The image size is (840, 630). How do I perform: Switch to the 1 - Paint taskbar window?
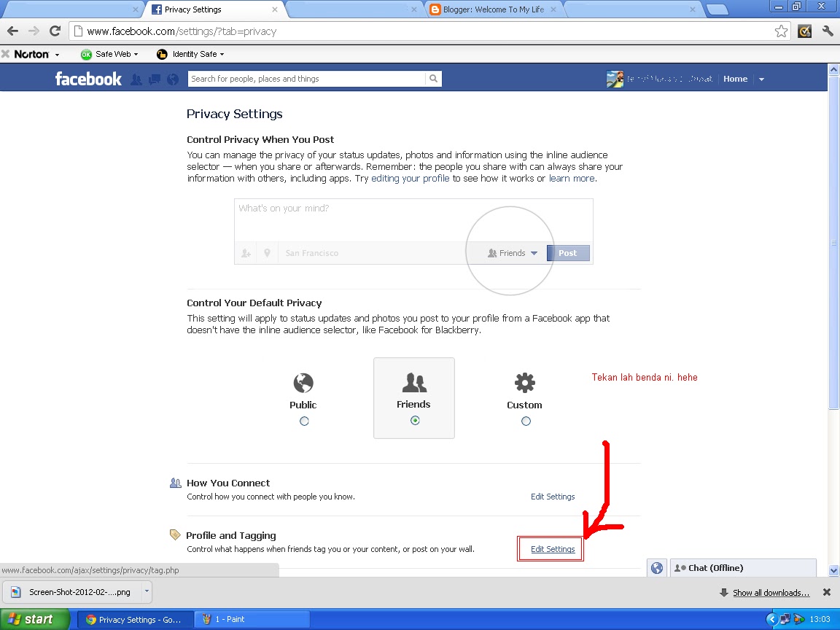point(252,619)
